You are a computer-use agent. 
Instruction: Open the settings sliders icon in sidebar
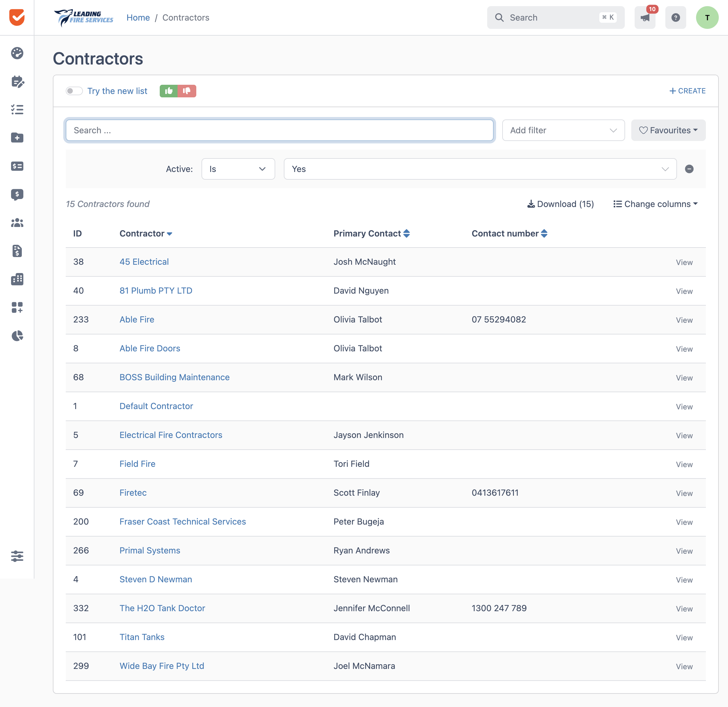(17, 556)
